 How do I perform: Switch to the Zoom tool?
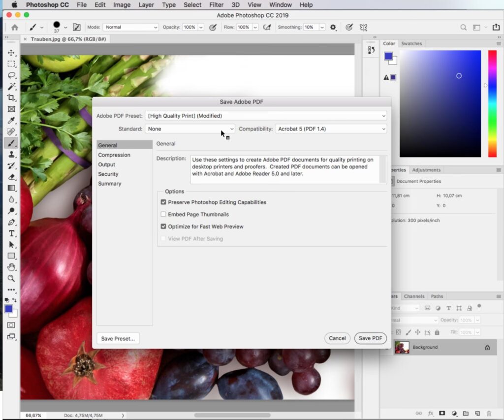[x=11, y=278]
